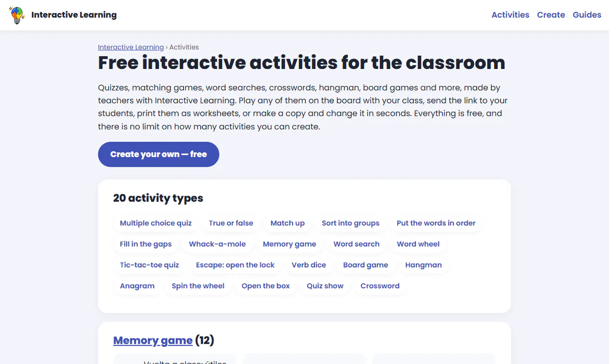Click the Interactive Learning lightbulb logo
The width and height of the screenshot is (609, 364).
17,15
